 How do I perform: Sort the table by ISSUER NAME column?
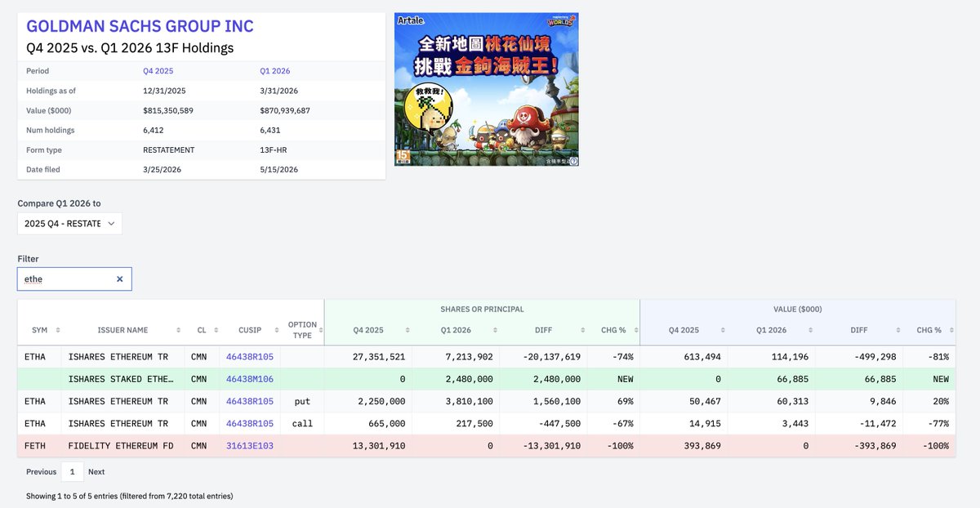click(x=123, y=330)
